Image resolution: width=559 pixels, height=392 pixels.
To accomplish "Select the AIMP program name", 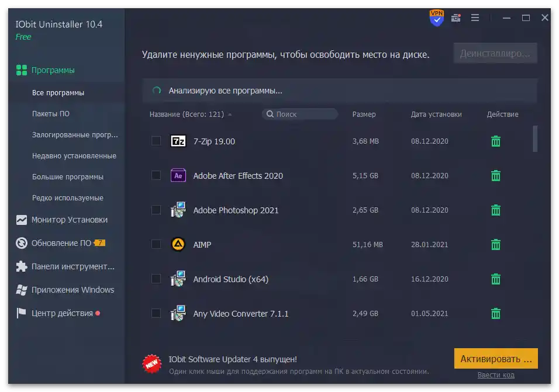I will point(202,245).
